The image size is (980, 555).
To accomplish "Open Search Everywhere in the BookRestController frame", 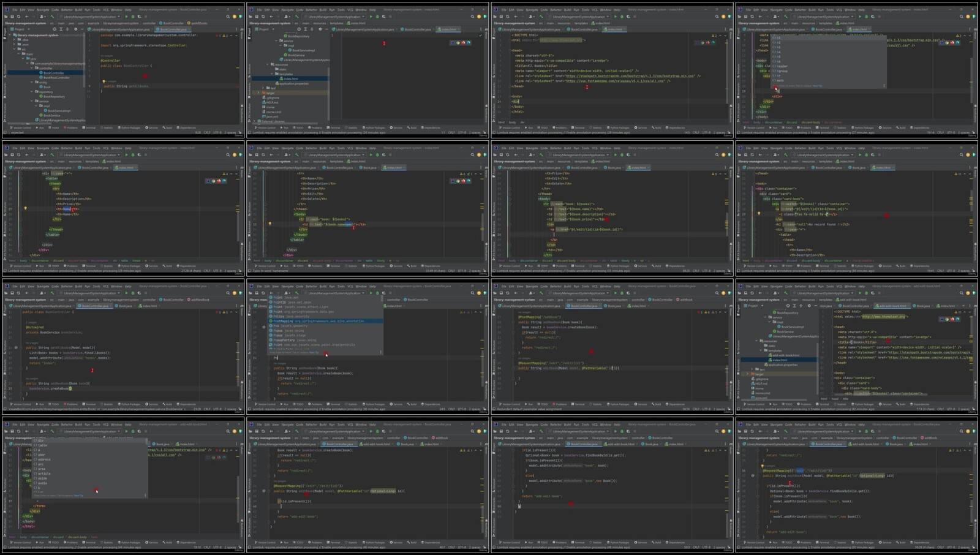I will tap(228, 17).
